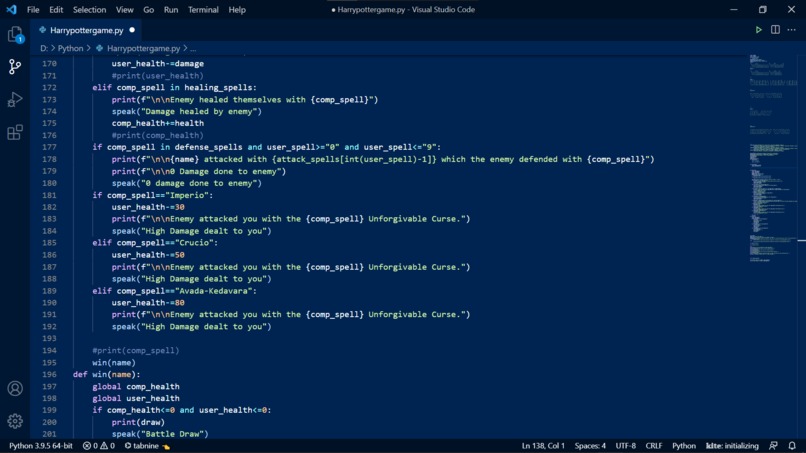Open the Source Control view
806x453 pixels.
tap(15, 66)
